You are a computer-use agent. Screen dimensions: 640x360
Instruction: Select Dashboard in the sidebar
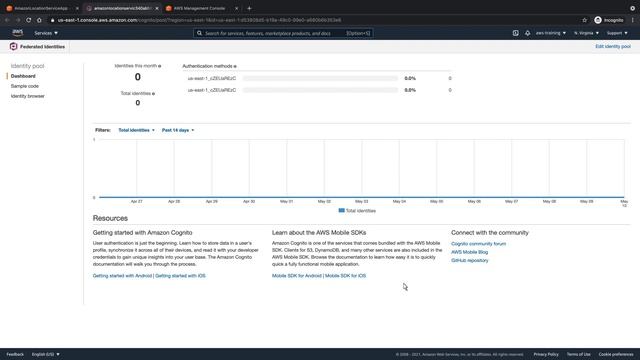(23, 76)
